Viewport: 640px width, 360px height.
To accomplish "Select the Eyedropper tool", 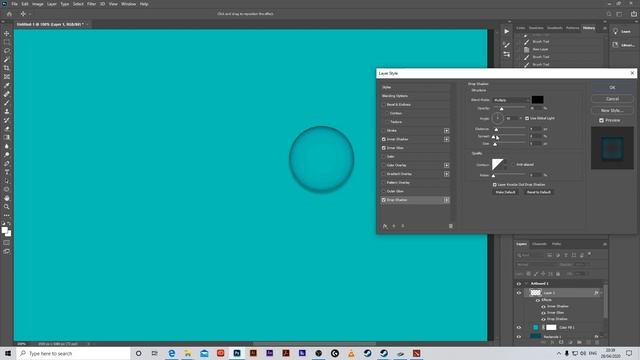I will point(7,85).
